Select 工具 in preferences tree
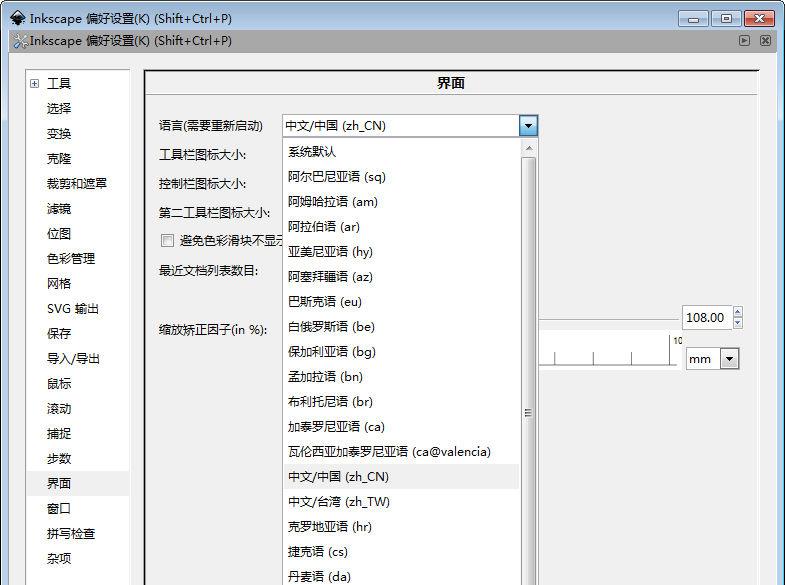Image resolution: width=785 pixels, height=585 pixels. click(59, 84)
